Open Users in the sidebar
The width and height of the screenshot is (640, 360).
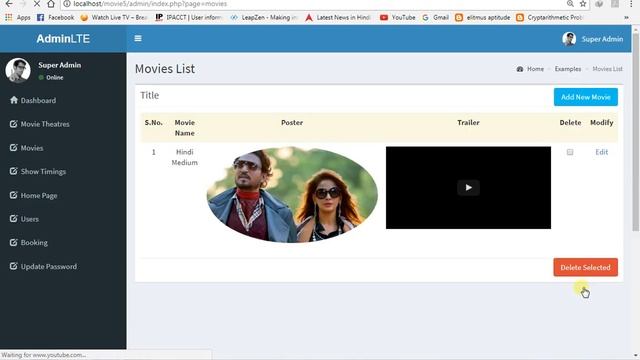coord(30,219)
